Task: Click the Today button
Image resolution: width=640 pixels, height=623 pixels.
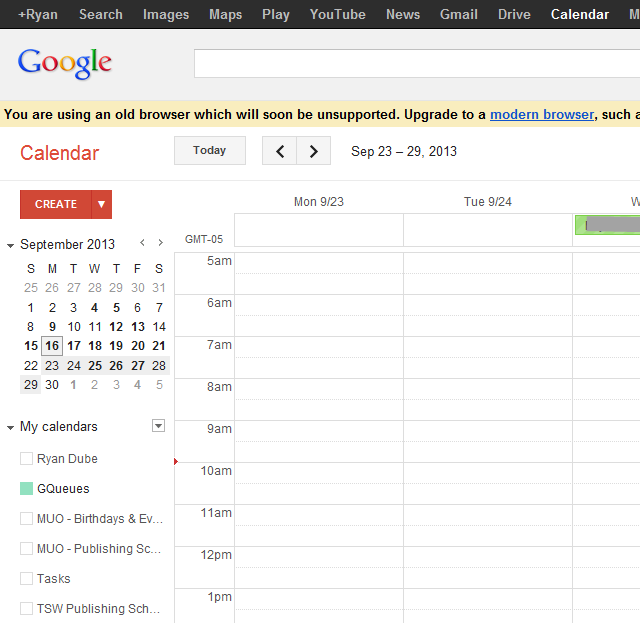Action: pyautogui.click(x=209, y=151)
